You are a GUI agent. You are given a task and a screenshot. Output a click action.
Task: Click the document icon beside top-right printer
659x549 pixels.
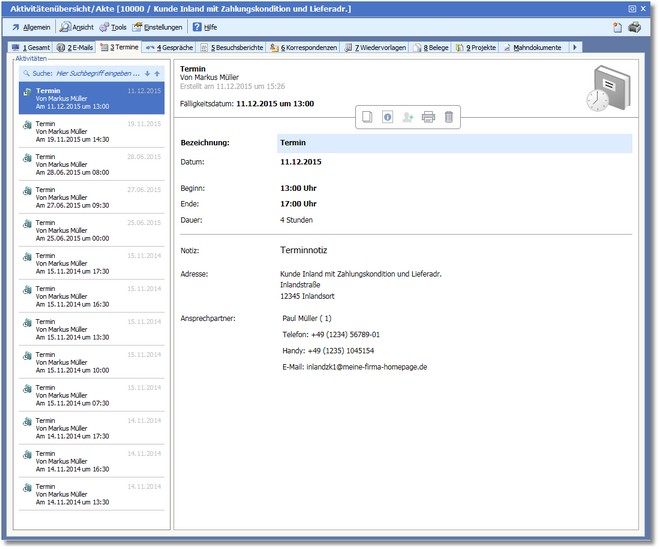coord(617,27)
